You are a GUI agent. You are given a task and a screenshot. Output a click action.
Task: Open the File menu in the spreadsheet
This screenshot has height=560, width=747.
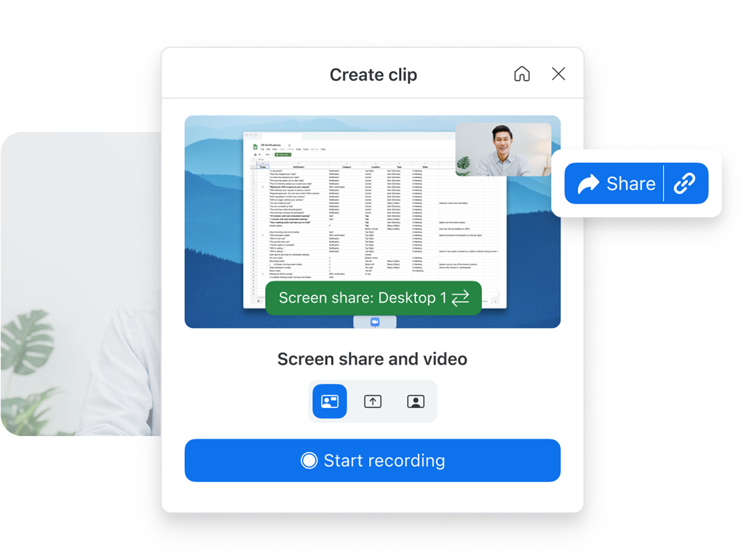(262, 149)
